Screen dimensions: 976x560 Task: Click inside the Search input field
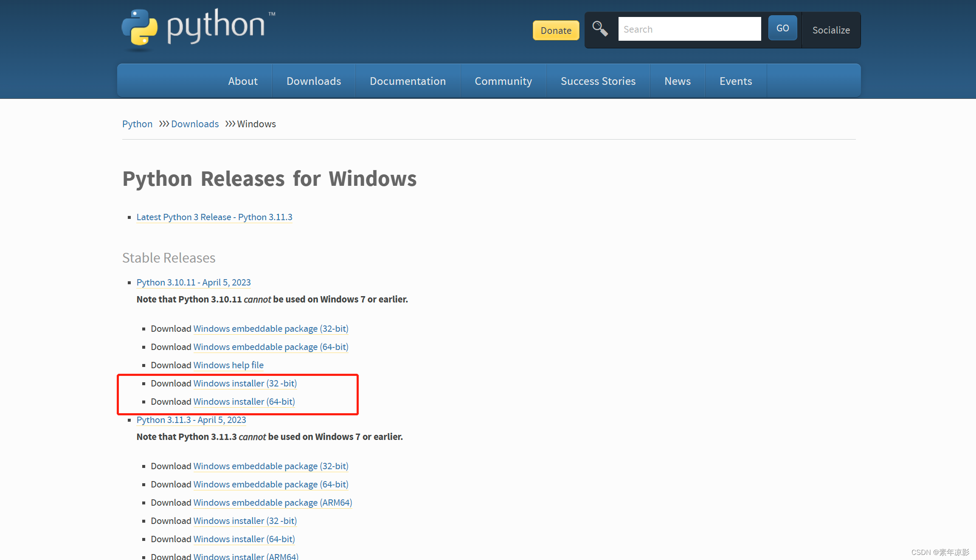[x=689, y=28]
